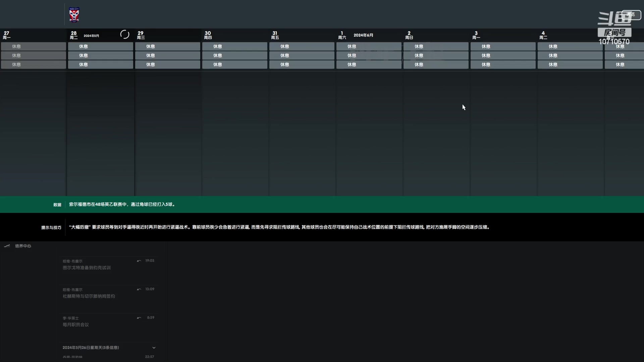Click the York City club badge

(x=74, y=15)
